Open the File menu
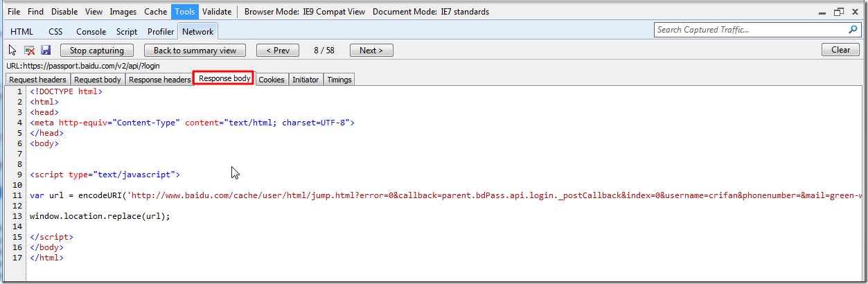This screenshot has width=868, height=284. click(14, 12)
